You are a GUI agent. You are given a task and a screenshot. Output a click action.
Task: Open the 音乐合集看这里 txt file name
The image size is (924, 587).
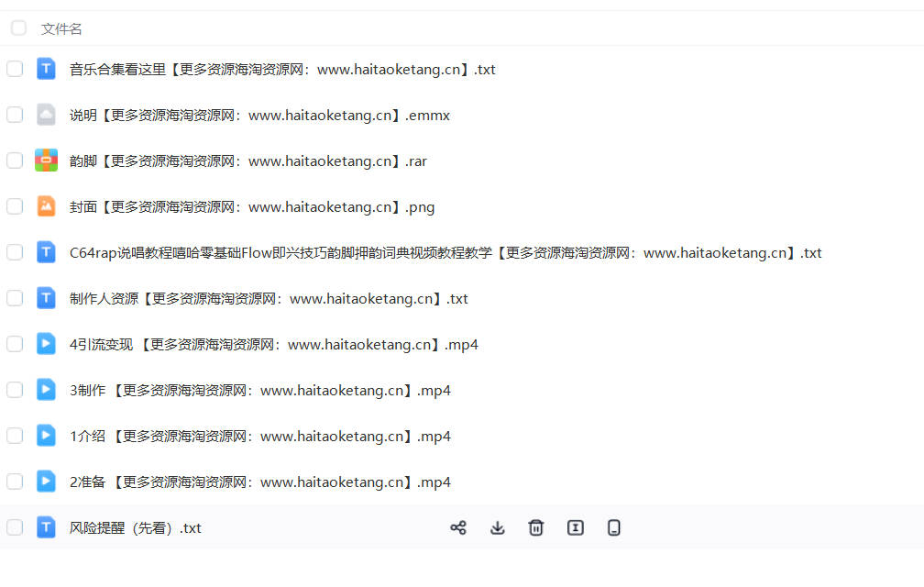point(282,70)
